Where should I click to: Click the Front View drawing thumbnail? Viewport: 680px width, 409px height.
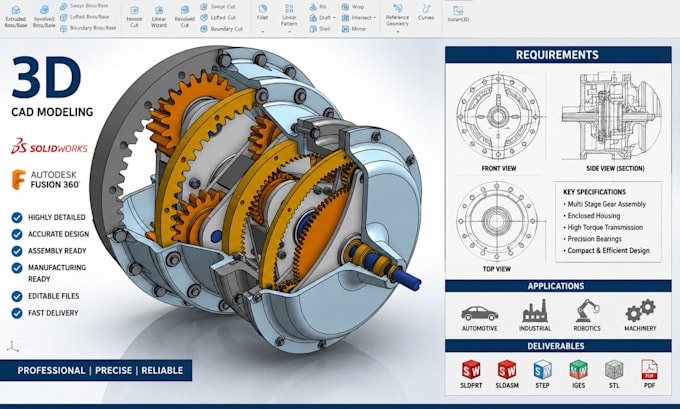(498, 116)
